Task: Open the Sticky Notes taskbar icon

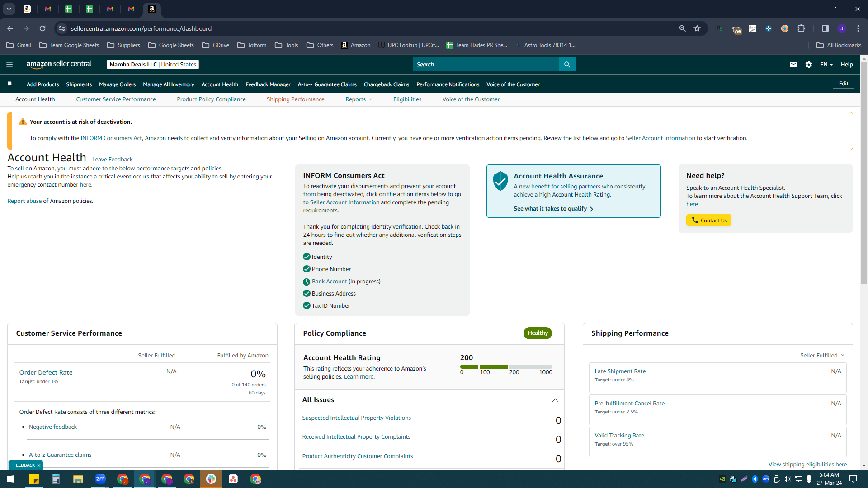Action: click(x=34, y=479)
